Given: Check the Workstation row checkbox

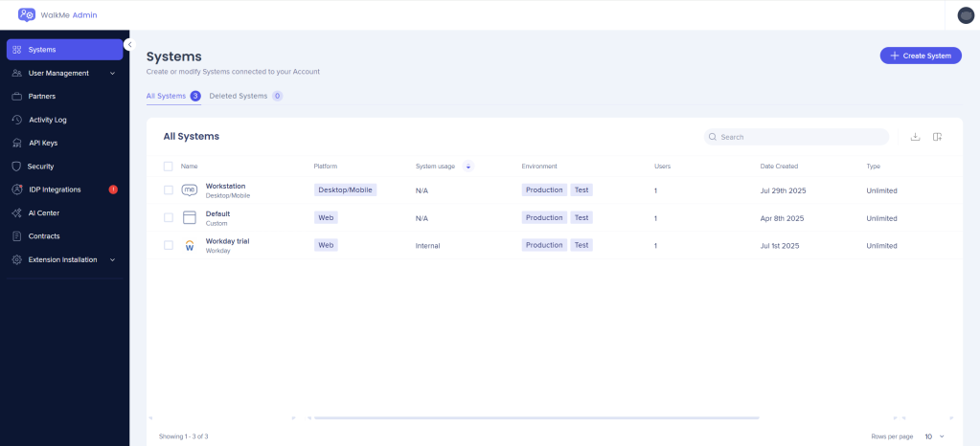Looking at the screenshot, I should click(x=169, y=190).
